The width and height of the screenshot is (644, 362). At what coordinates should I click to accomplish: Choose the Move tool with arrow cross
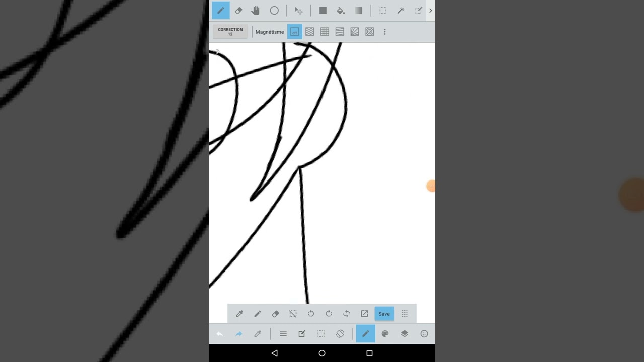pos(298,11)
